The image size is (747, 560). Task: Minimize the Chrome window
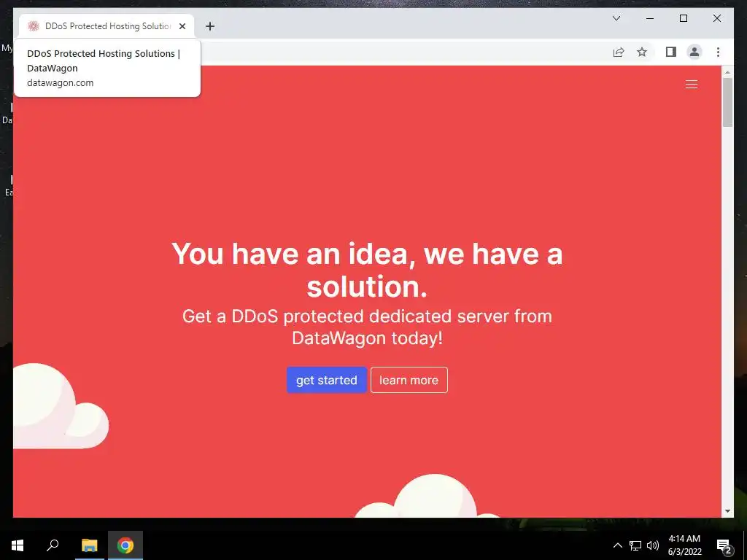(x=650, y=18)
